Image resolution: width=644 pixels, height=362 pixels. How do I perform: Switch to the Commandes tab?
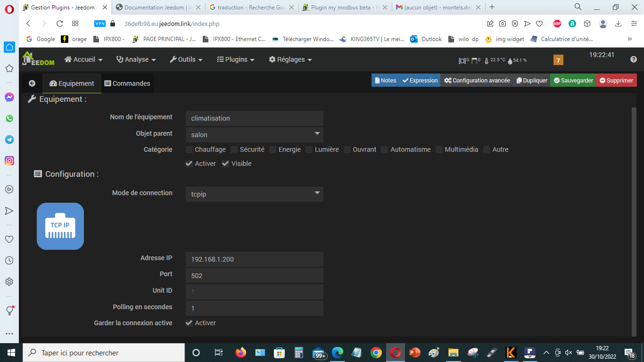click(127, 83)
